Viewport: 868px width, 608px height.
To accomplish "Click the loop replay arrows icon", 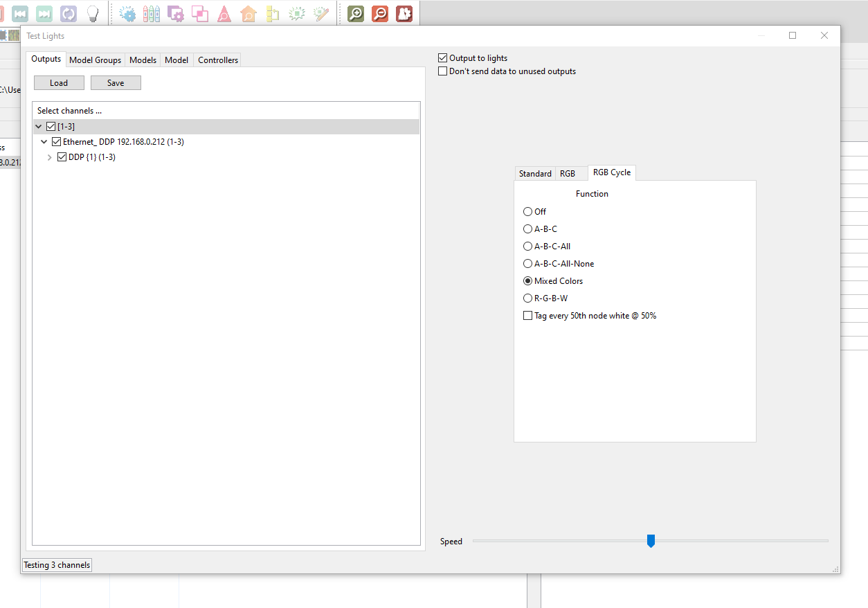I will point(69,13).
